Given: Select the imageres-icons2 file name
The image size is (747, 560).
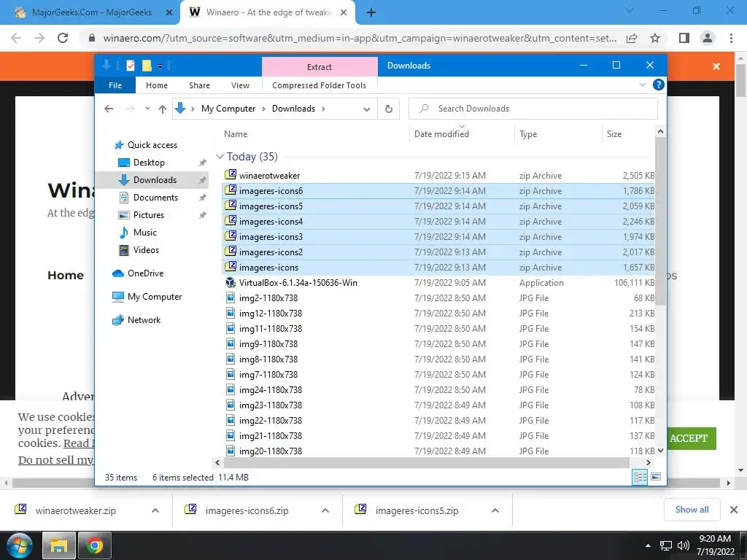Looking at the screenshot, I should [x=271, y=252].
